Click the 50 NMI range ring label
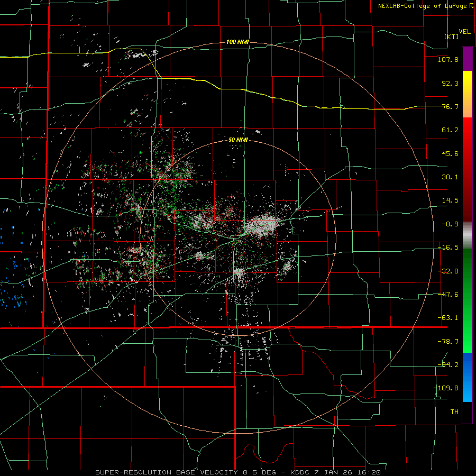Viewport: 476px width, 476px height. tap(238, 140)
